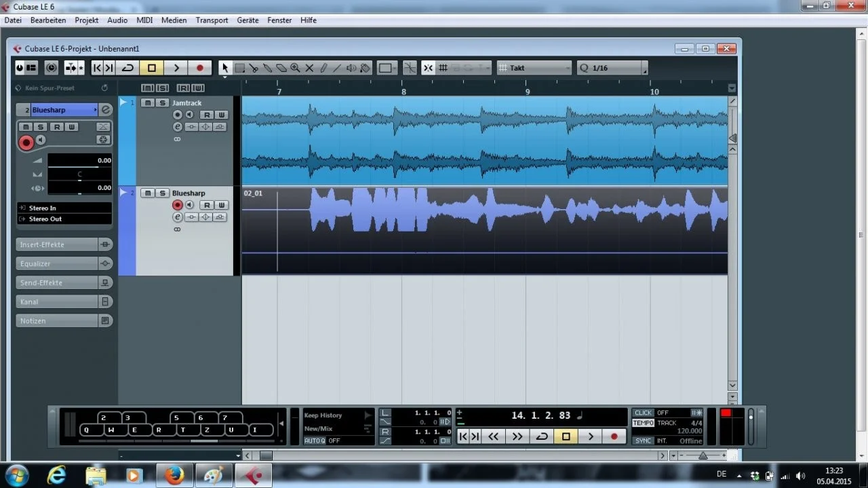Solo the Bluesharp track
Viewport: 868px width, 488px height.
[x=162, y=193]
